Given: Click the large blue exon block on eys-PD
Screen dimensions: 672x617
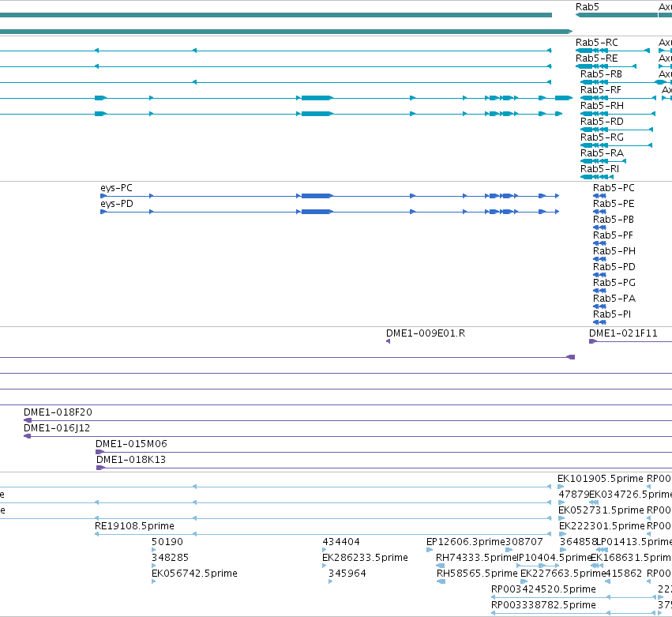Looking at the screenshot, I should click(317, 212).
